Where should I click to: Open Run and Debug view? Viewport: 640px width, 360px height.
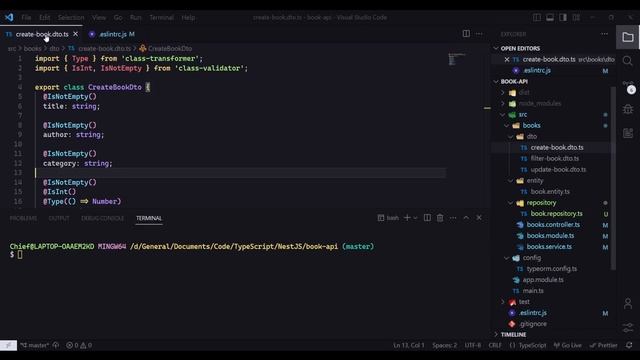tap(628, 109)
